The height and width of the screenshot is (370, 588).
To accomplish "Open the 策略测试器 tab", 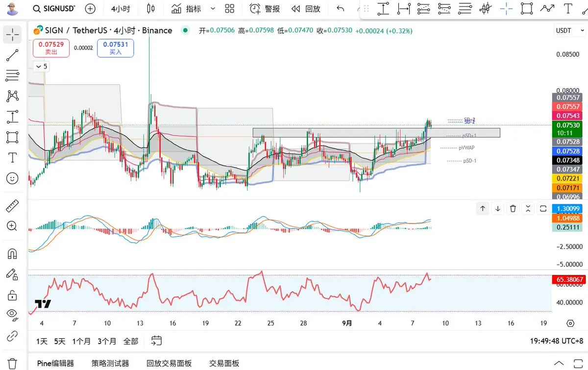I will tap(110, 363).
